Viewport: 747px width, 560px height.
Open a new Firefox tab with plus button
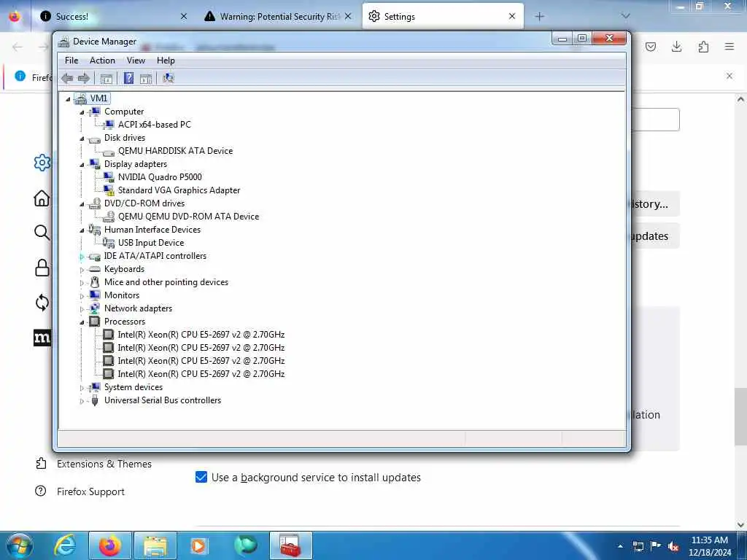point(539,16)
